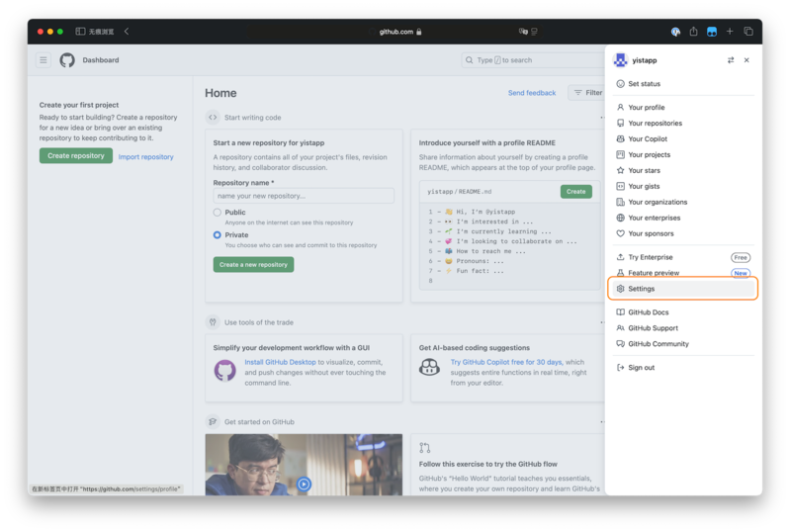Click the Your enterprises globe icon
The image size is (790, 532).
point(620,218)
